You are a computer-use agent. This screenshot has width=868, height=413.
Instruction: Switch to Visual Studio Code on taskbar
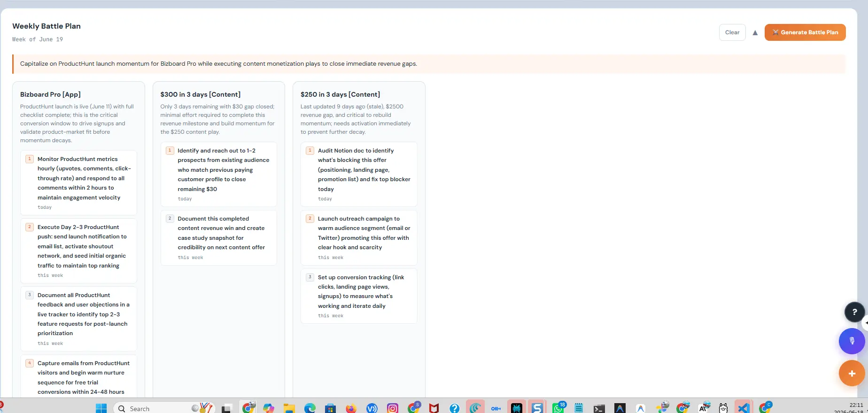click(744, 408)
